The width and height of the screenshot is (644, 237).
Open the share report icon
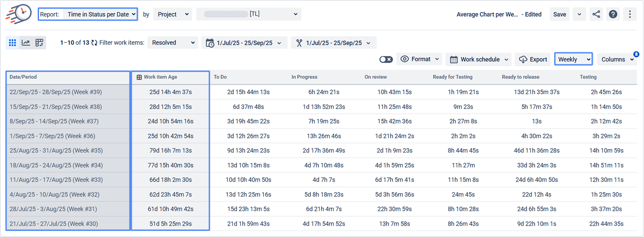pyautogui.click(x=596, y=14)
